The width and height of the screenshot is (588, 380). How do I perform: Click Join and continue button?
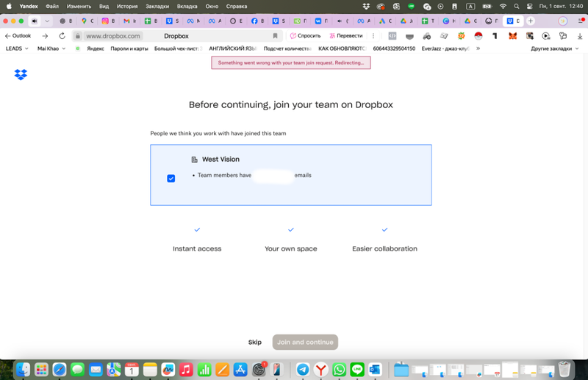point(305,342)
